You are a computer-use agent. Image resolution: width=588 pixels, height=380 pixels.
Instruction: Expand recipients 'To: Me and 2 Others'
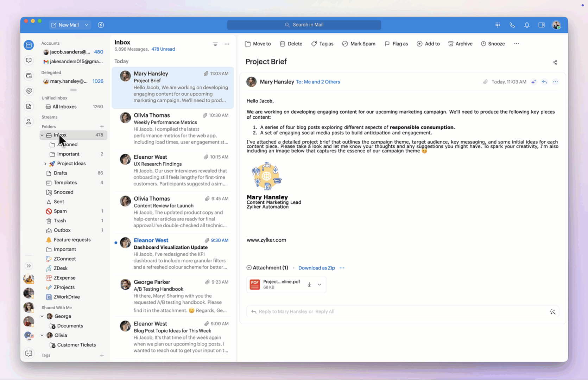point(318,82)
